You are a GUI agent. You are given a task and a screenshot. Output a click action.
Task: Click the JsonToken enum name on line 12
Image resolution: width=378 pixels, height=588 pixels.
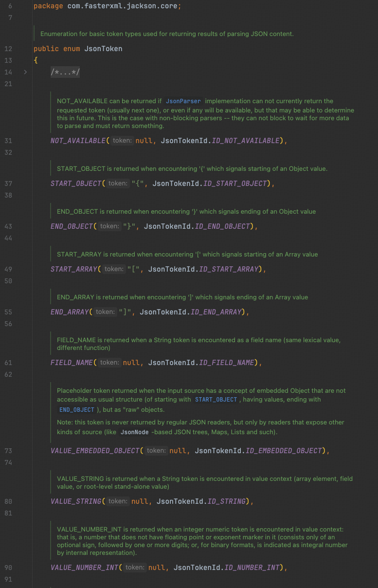coord(104,49)
